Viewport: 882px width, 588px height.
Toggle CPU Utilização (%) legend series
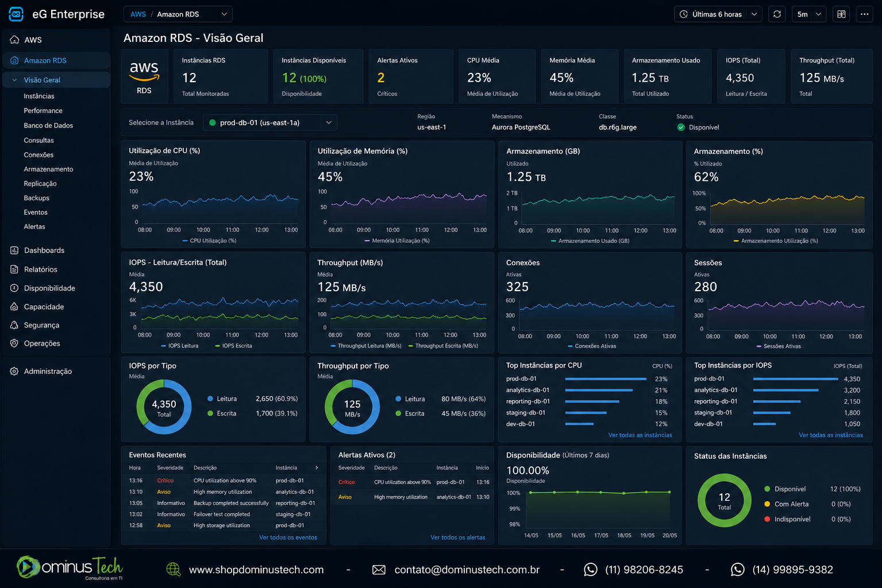click(209, 241)
